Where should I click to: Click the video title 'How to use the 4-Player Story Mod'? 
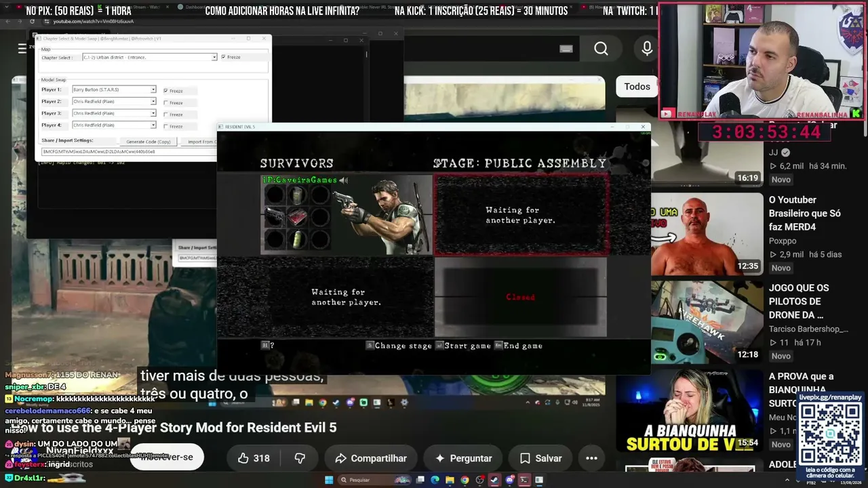pos(174,428)
